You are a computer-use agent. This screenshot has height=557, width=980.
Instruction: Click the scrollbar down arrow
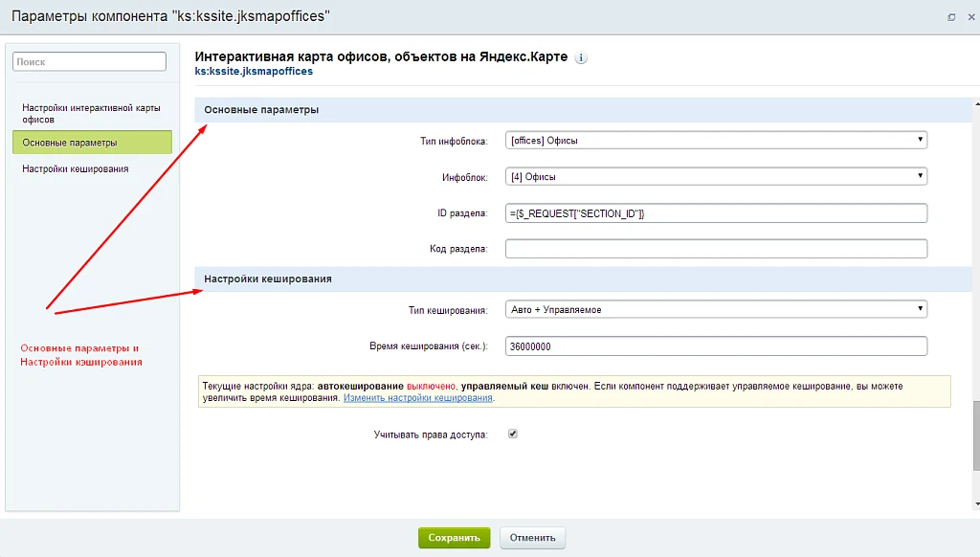(x=976, y=503)
